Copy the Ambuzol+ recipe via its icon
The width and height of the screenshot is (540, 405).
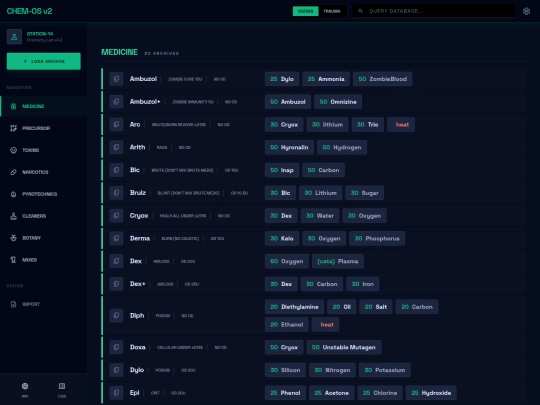116,102
